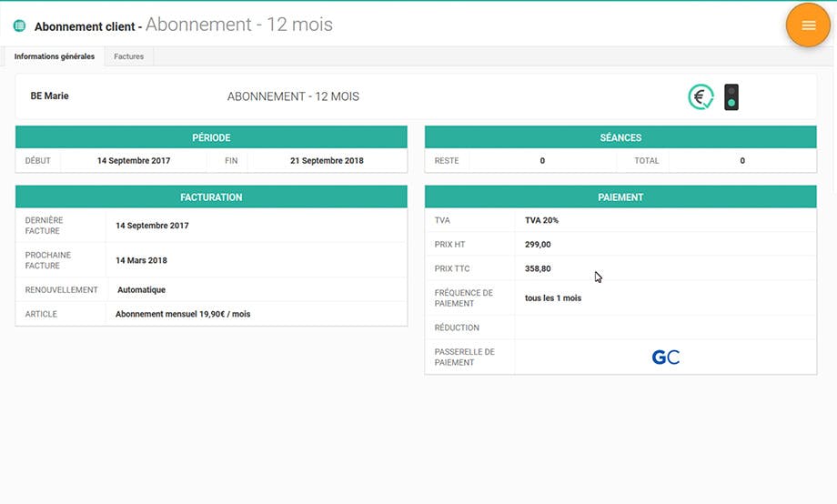The image size is (837, 504).
Task: Click the RÉDUCTION label
Action: [x=457, y=328]
